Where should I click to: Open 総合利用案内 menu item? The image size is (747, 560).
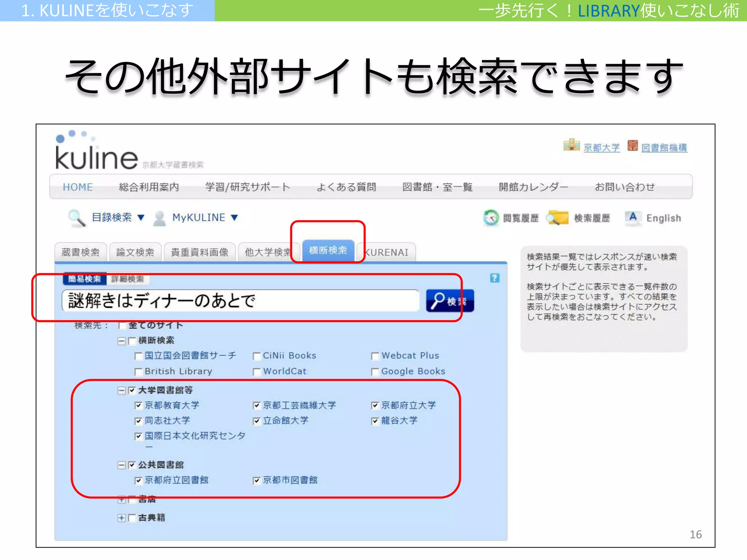click(x=149, y=187)
